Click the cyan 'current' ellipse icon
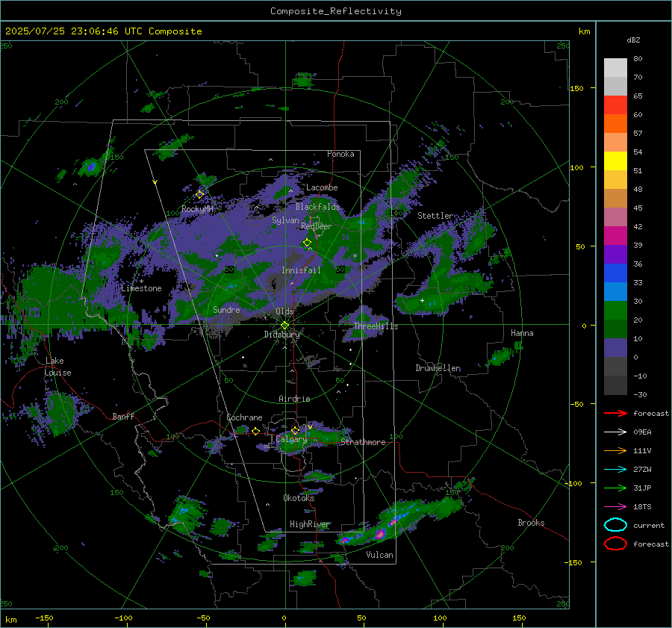This screenshot has height=628, width=672. coord(615,525)
